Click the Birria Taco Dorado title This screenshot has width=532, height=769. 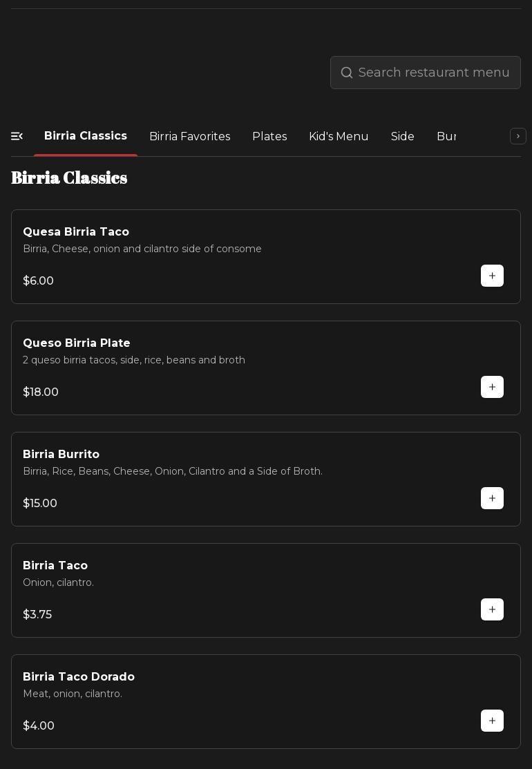[79, 676]
